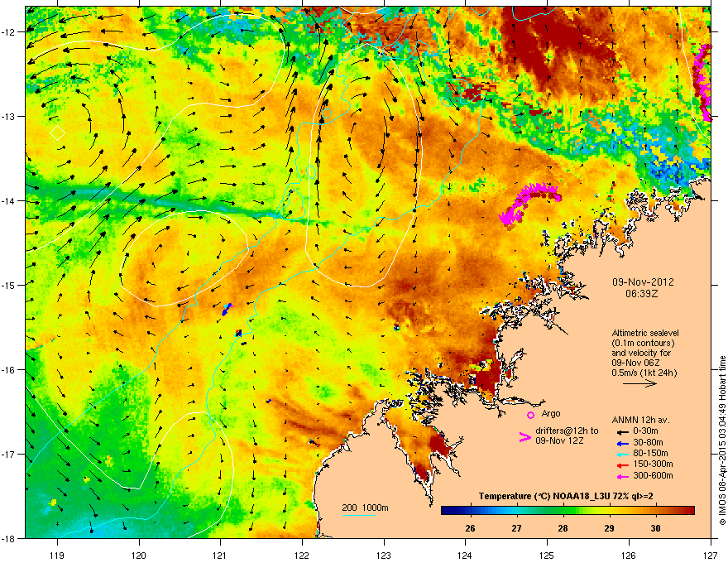The width and height of the screenshot is (728, 563).
Task: Click the longitude axis label 122
Action: [x=302, y=555]
